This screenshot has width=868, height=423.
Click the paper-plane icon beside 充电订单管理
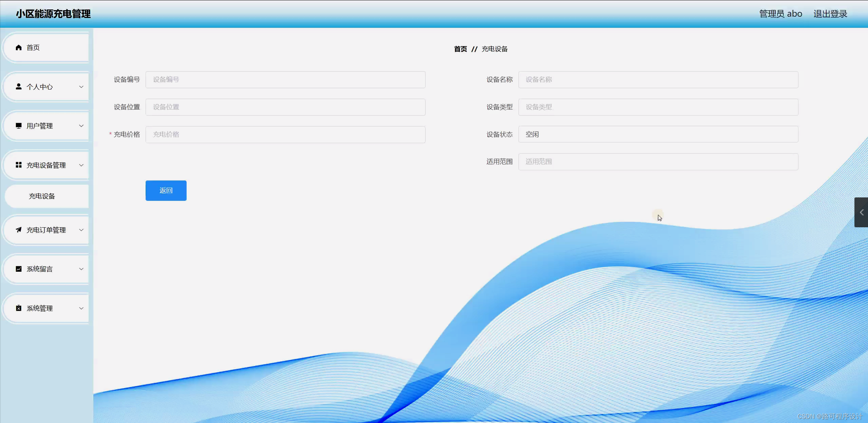tap(19, 230)
